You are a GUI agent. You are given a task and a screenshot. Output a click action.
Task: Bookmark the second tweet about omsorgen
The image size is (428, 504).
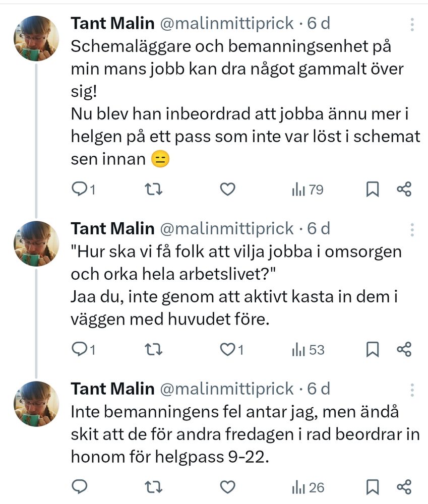[x=372, y=349]
